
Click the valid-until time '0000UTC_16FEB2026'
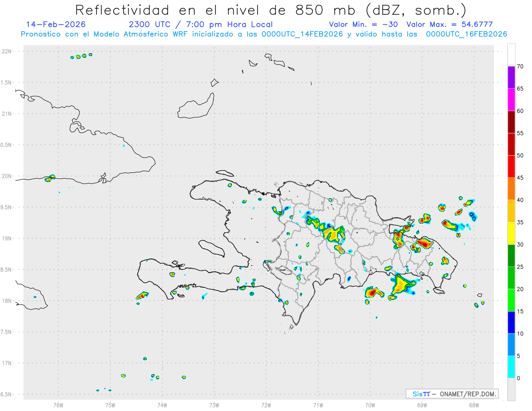[467, 34]
